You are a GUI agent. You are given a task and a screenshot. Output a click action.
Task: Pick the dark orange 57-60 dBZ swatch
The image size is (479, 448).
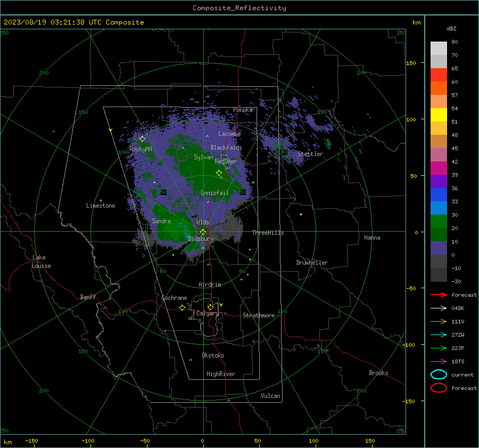click(x=439, y=88)
